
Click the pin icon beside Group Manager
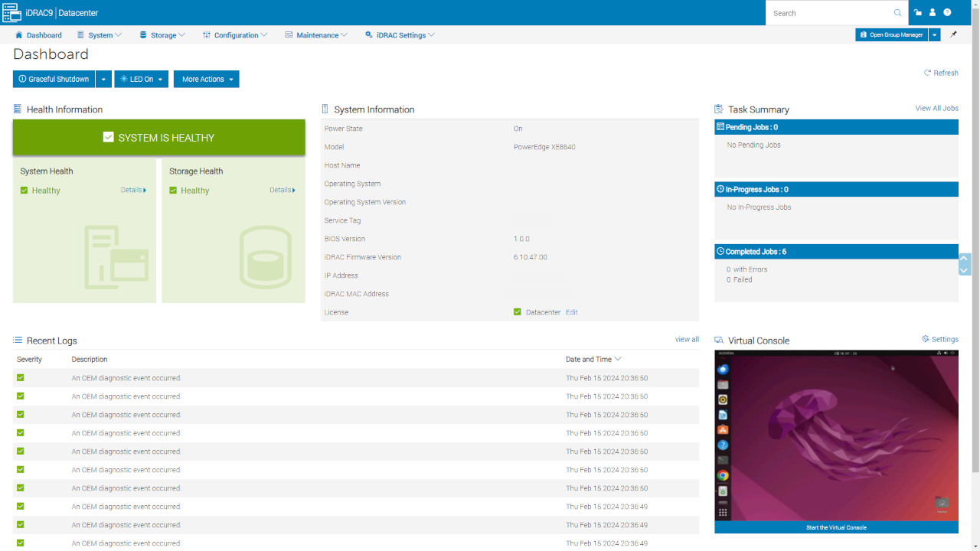pos(953,34)
